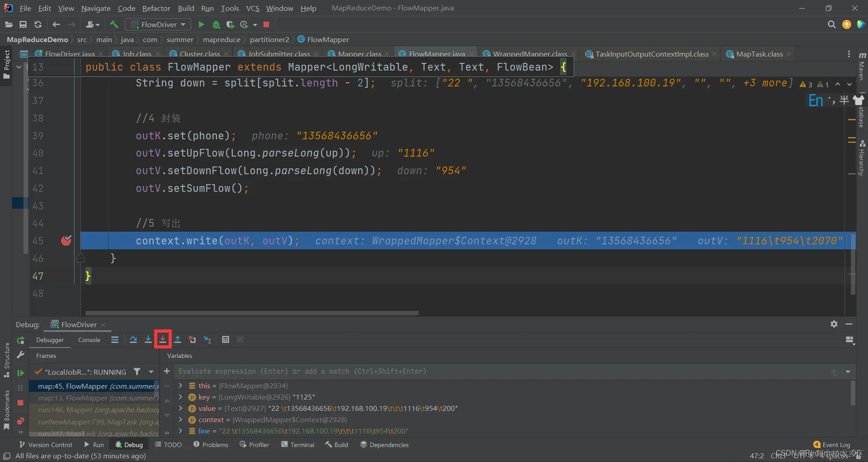Click the Evaluate expression input field

pyautogui.click(x=502, y=372)
